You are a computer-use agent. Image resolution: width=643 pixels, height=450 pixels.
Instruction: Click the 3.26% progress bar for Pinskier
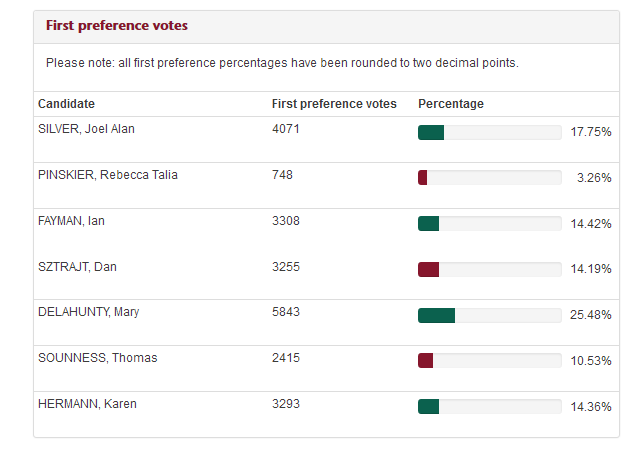489,178
